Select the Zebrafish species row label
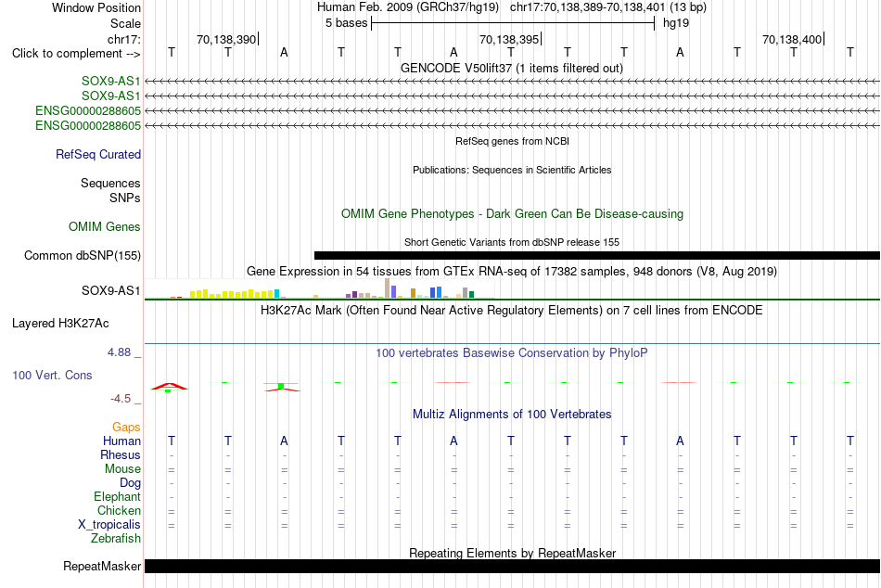The height and width of the screenshot is (588, 881). (x=116, y=538)
